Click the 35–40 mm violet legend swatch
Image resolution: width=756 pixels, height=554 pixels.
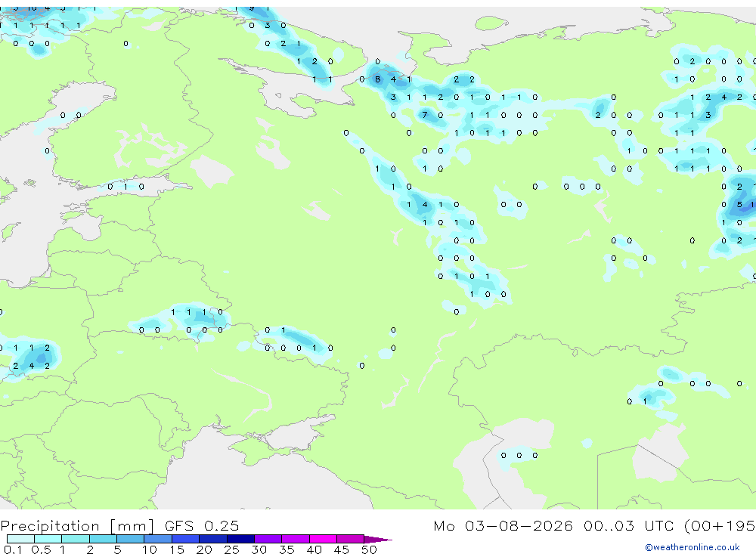pyautogui.click(x=296, y=539)
